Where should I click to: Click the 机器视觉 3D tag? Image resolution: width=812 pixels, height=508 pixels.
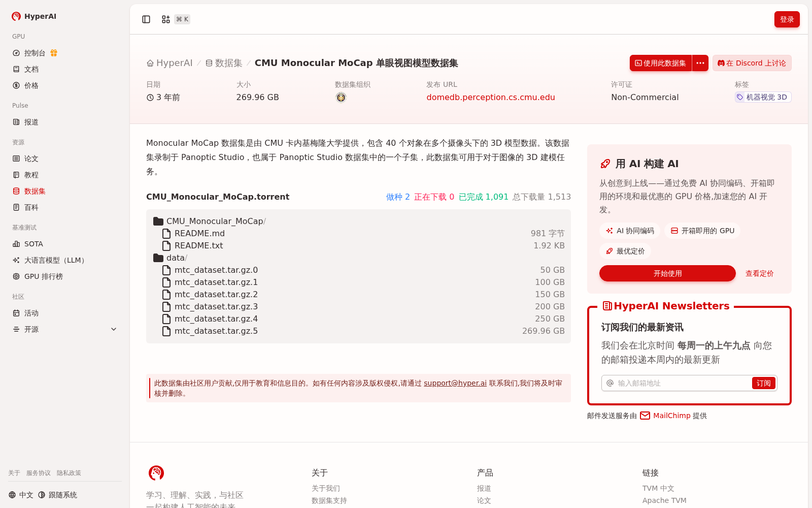pos(763,97)
